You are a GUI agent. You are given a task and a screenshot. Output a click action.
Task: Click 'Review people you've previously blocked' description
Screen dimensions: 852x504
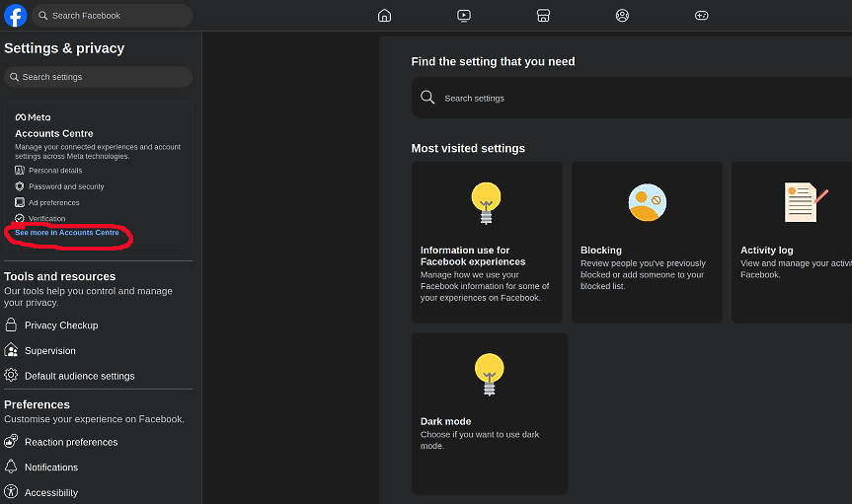[643, 274]
